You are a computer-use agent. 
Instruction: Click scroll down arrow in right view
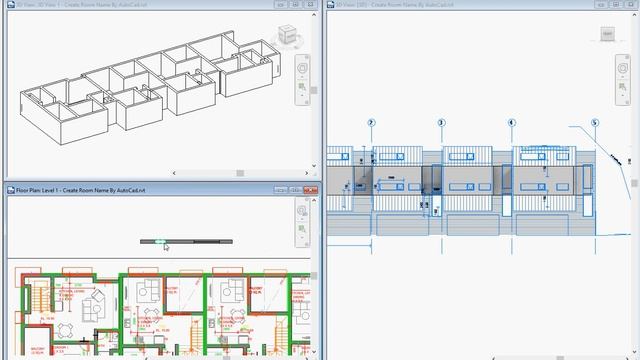coord(634,352)
